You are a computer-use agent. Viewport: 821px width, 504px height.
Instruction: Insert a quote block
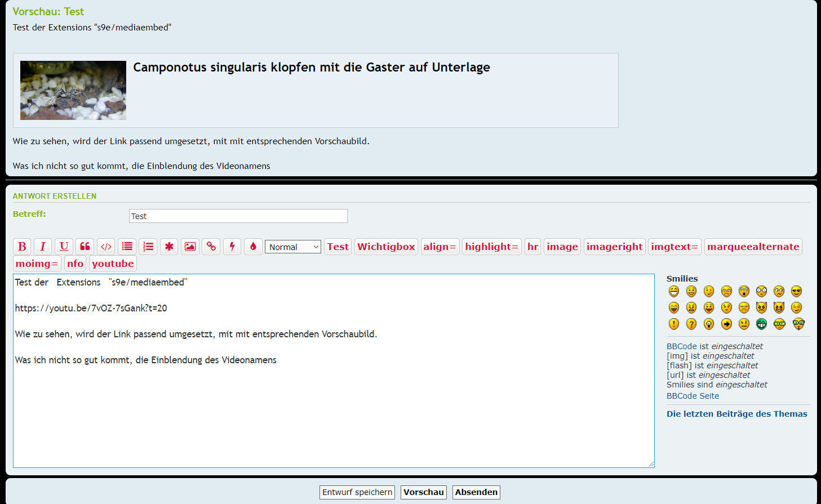pos(85,247)
